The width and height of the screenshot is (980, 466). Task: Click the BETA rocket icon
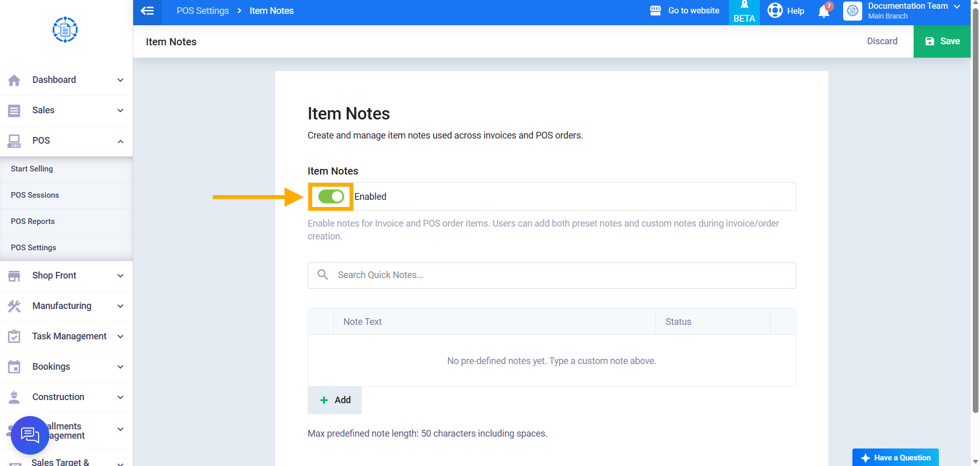(x=744, y=6)
